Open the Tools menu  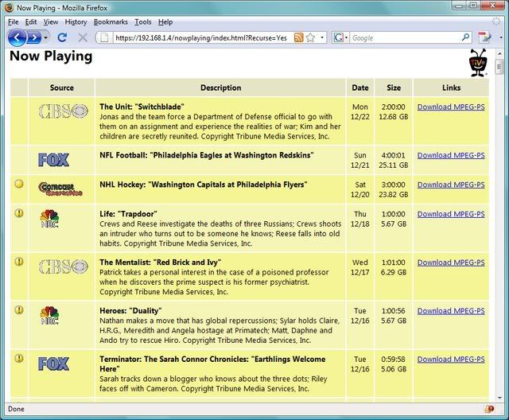click(x=143, y=21)
